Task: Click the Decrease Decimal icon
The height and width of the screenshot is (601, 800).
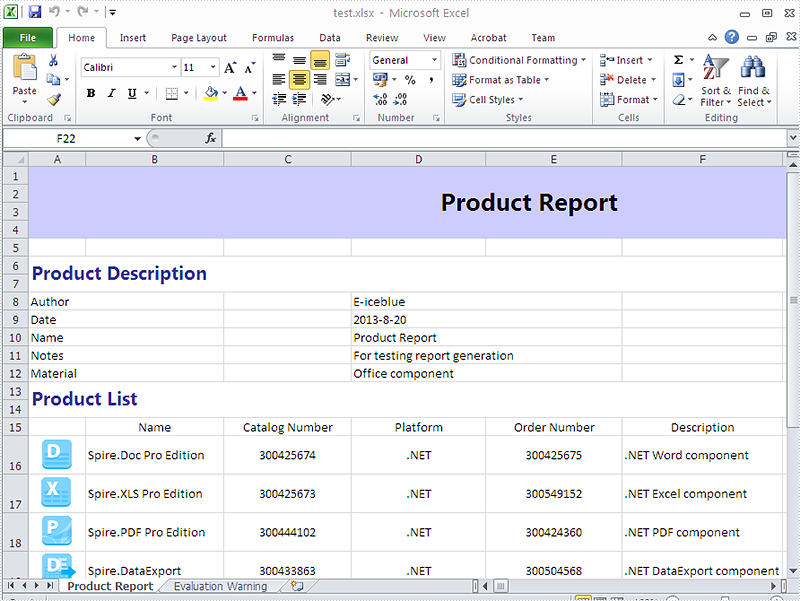Action: [x=401, y=99]
